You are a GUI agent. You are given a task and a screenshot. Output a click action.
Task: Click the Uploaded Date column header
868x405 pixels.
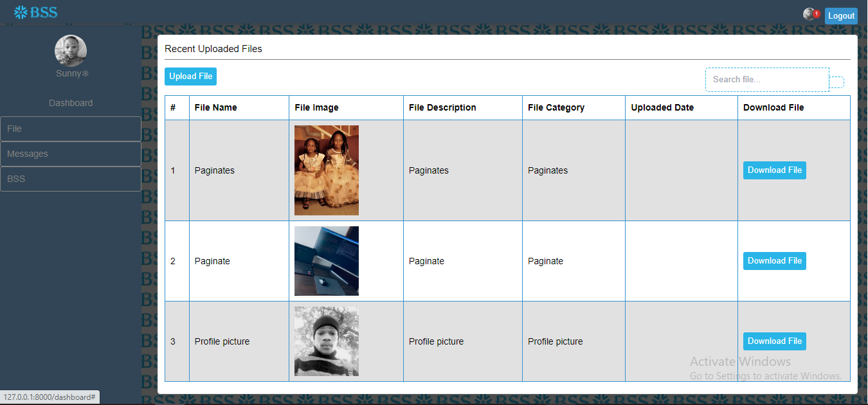tap(682, 107)
